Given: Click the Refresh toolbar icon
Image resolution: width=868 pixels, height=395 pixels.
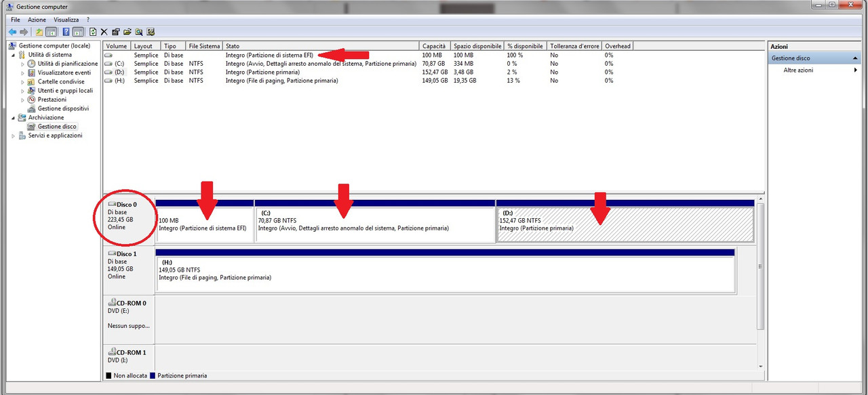Looking at the screenshot, I should (93, 32).
